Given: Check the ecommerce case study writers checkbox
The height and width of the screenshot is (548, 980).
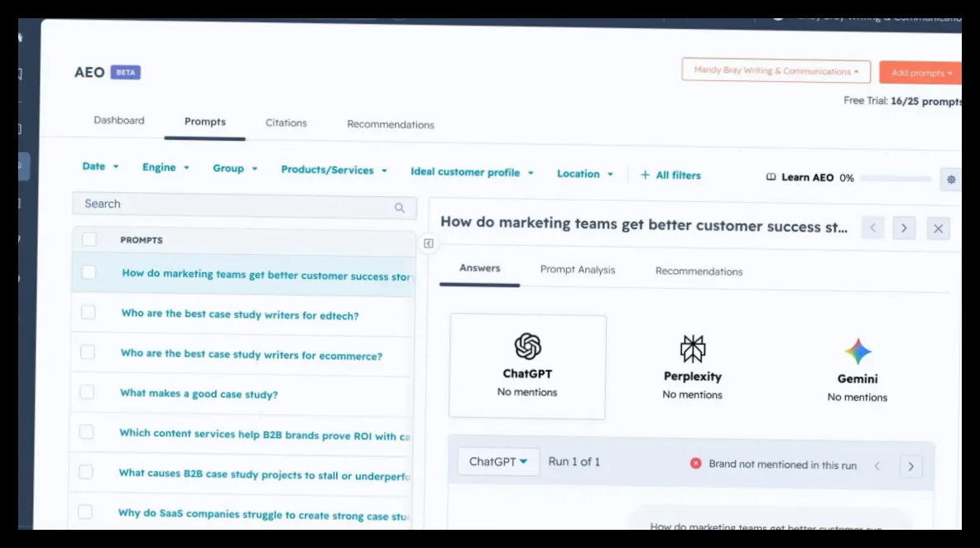Looking at the screenshot, I should 88,352.
